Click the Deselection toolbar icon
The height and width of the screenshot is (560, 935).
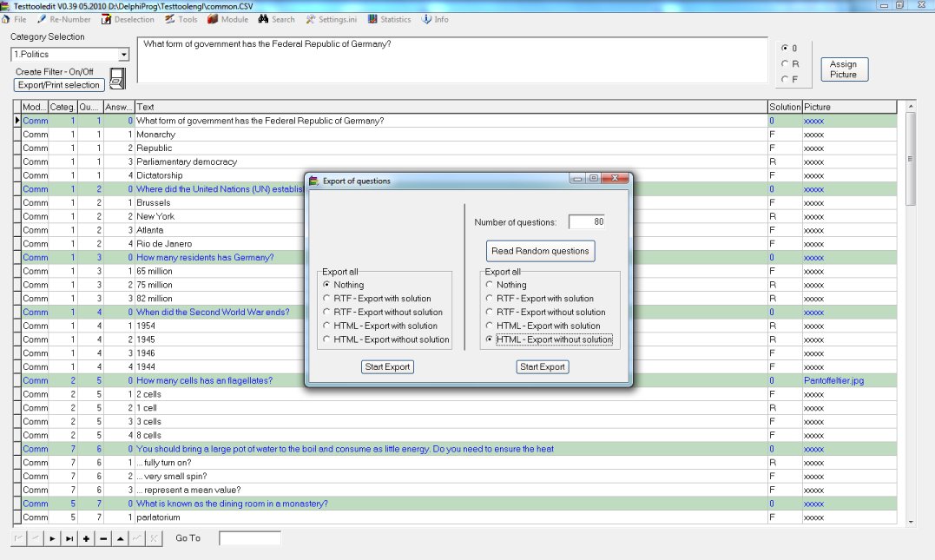tap(106, 19)
